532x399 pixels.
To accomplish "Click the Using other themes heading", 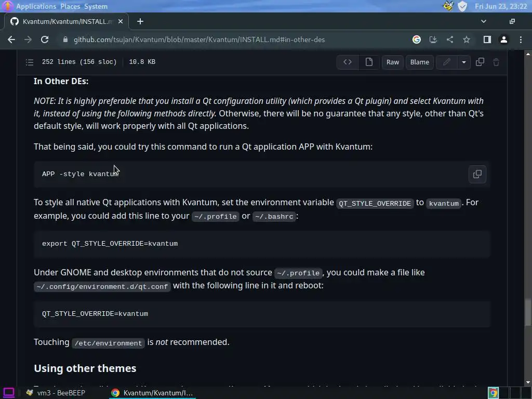I will [x=85, y=368].
